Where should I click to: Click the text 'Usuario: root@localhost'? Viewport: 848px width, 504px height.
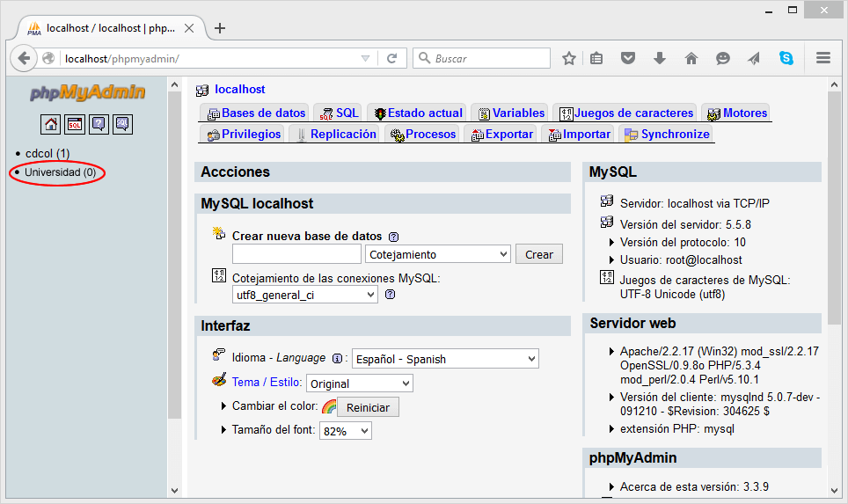681,259
